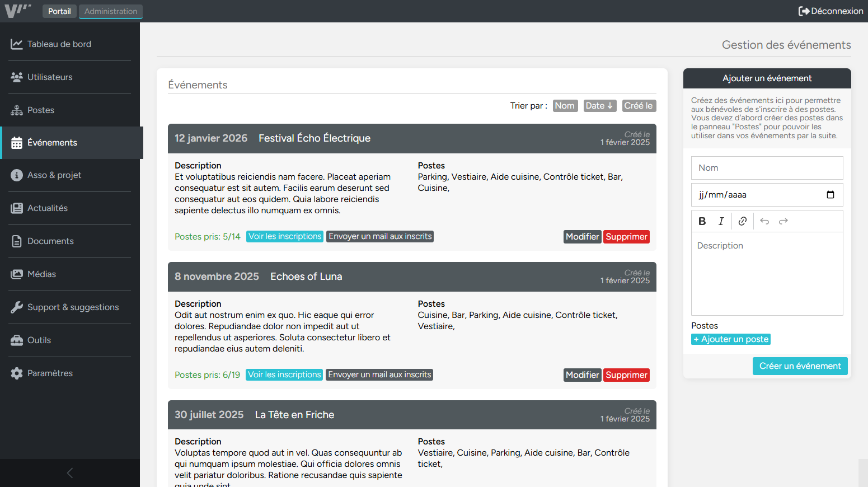Select the Administration tab
This screenshot has height=487, width=868.
[110, 11]
